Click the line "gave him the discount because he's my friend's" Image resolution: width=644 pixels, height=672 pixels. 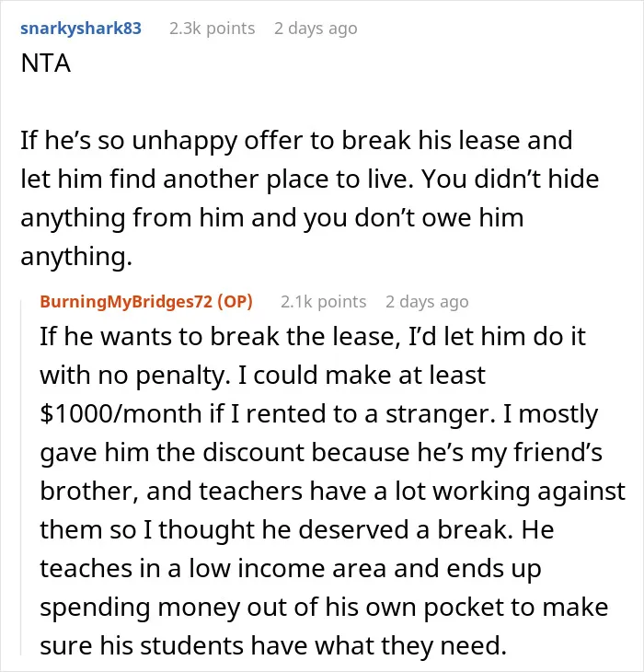coord(321,453)
